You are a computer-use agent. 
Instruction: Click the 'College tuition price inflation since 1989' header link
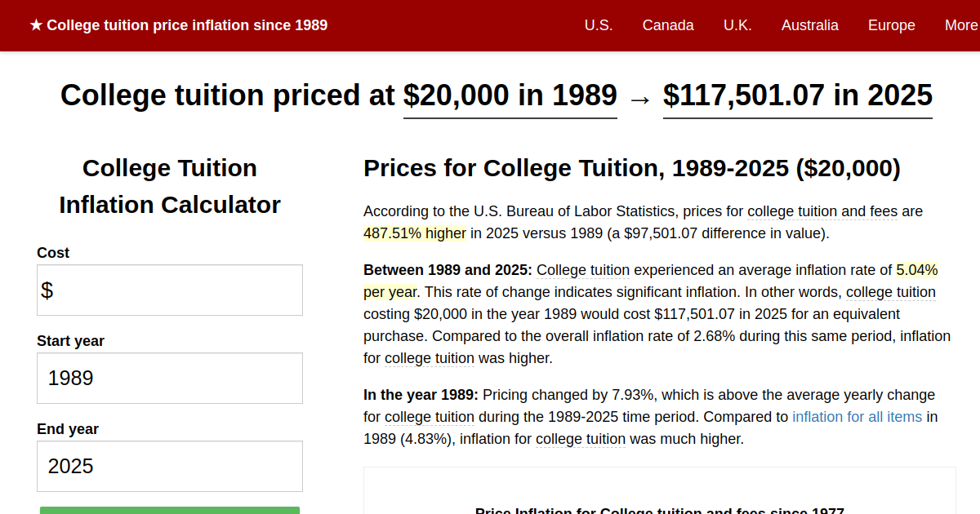(187, 25)
